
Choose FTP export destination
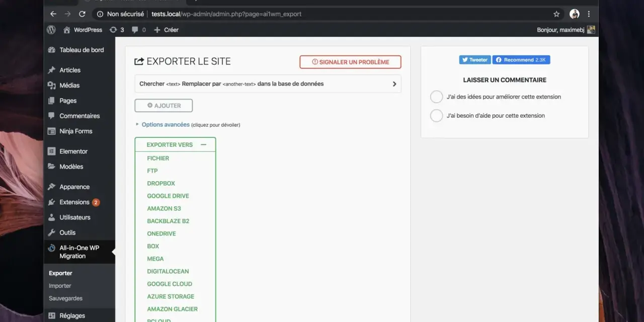coord(152,171)
